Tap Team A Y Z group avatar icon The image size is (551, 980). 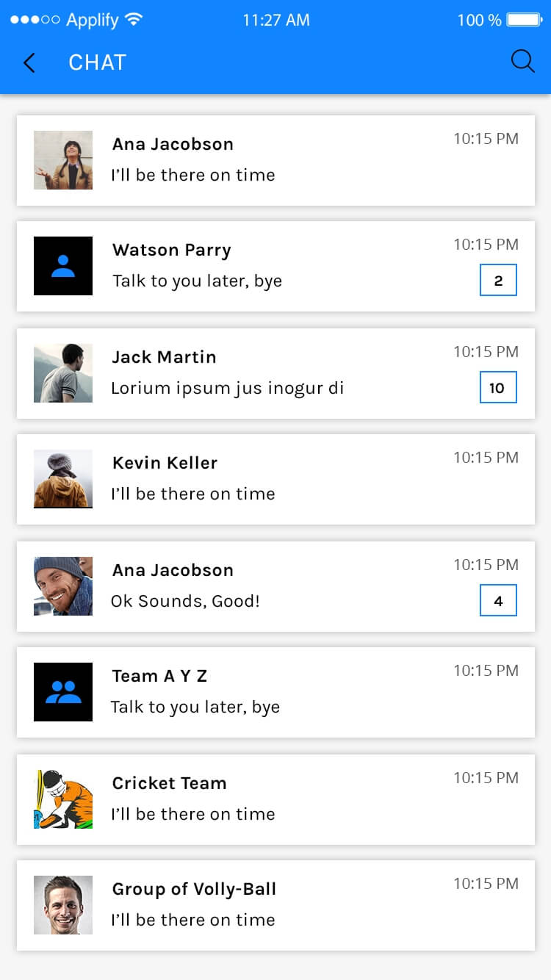63,692
